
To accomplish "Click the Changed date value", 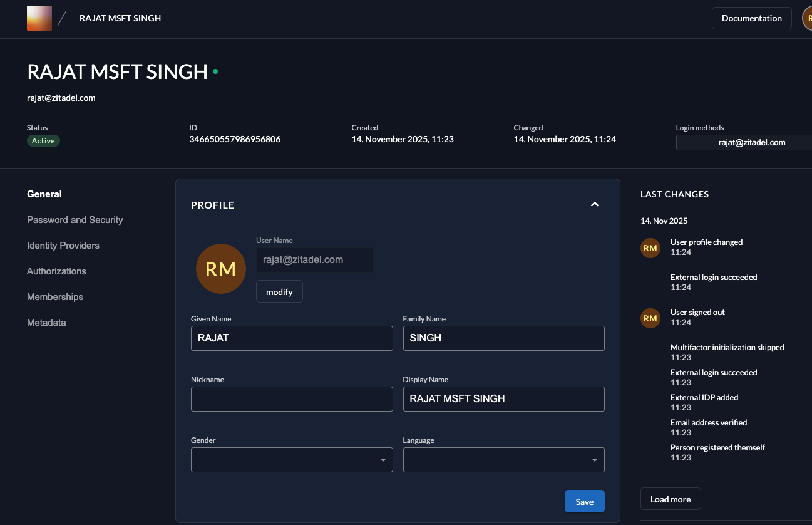I will tap(565, 139).
